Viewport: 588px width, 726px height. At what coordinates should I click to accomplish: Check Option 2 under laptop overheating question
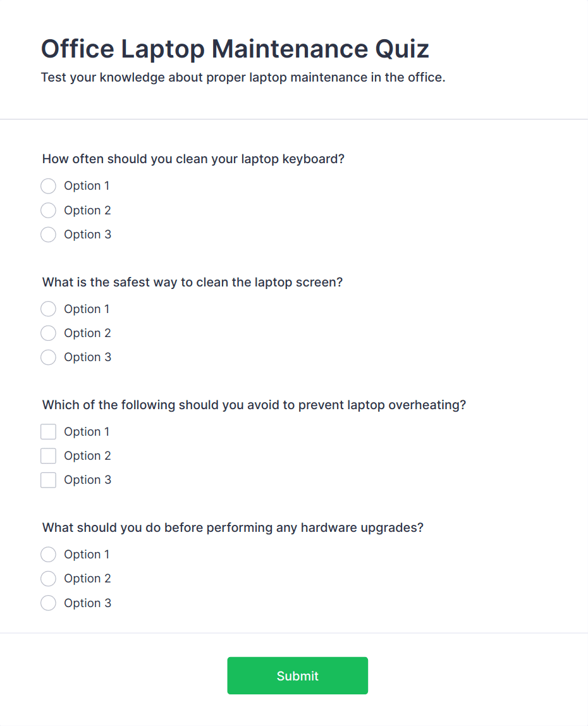[48, 456]
